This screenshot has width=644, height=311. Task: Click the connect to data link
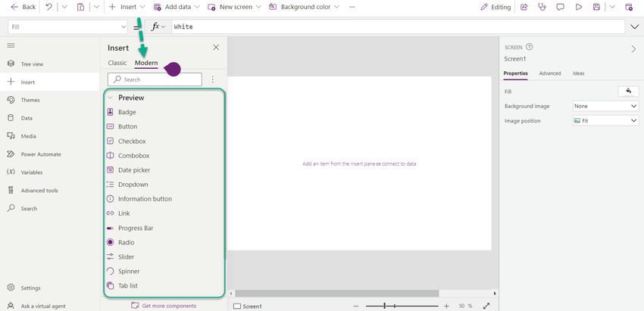(x=399, y=163)
